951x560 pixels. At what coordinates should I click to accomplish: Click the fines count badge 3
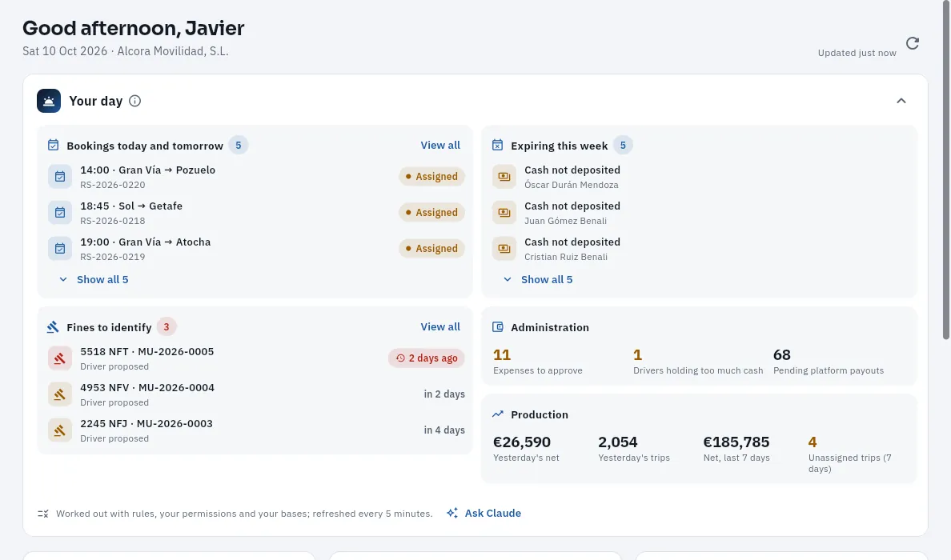[x=167, y=326]
